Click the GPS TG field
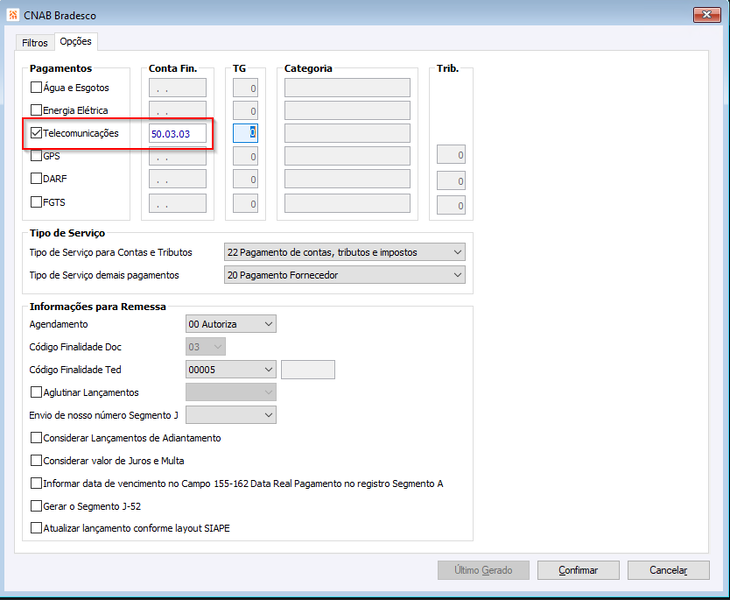This screenshot has height=600, width=730. click(245, 156)
